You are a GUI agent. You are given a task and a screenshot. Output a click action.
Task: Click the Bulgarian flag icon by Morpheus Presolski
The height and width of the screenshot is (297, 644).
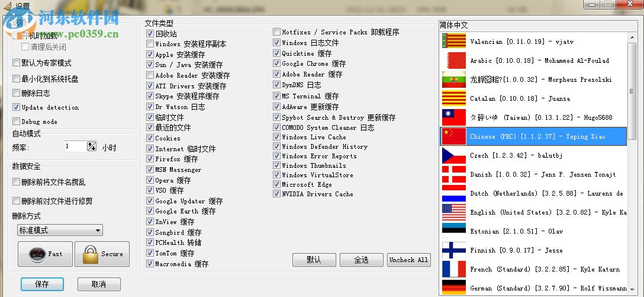click(x=454, y=79)
